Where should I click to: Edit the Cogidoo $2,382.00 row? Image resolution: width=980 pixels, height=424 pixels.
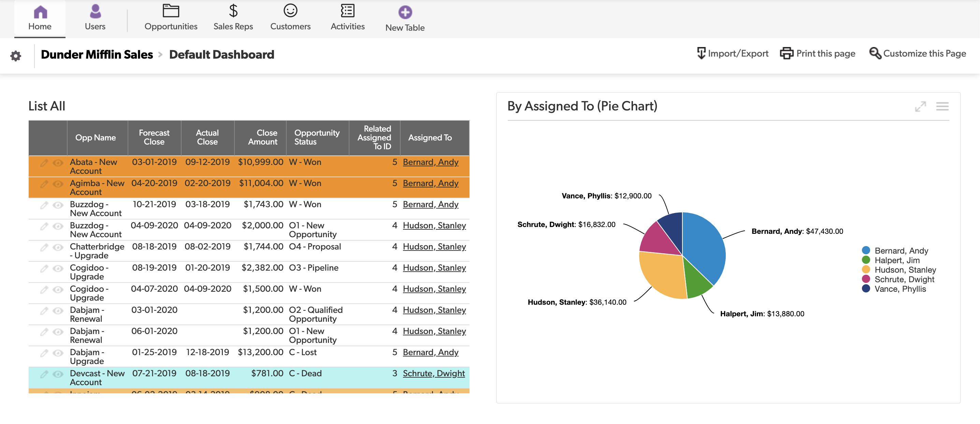point(44,268)
